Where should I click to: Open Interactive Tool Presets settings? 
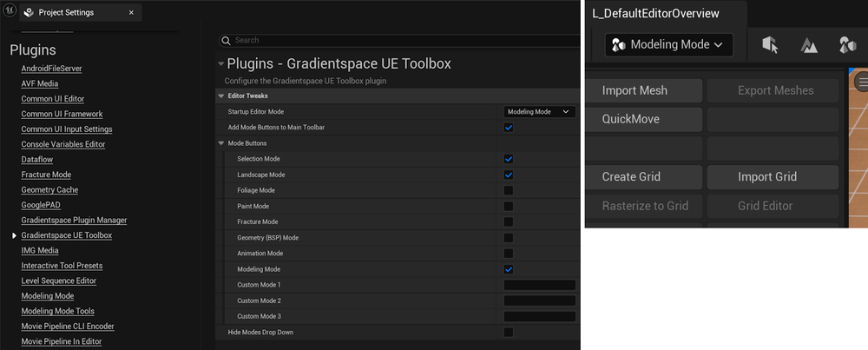point(62,265)
